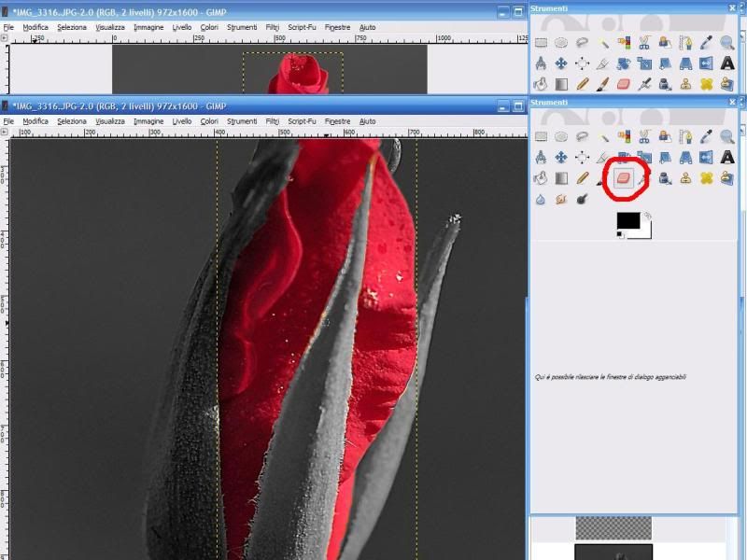The width and height of the screenshot is (747, 560).
Task: Open Colori menu in the background image window
Action: click(x=209, y=28)
